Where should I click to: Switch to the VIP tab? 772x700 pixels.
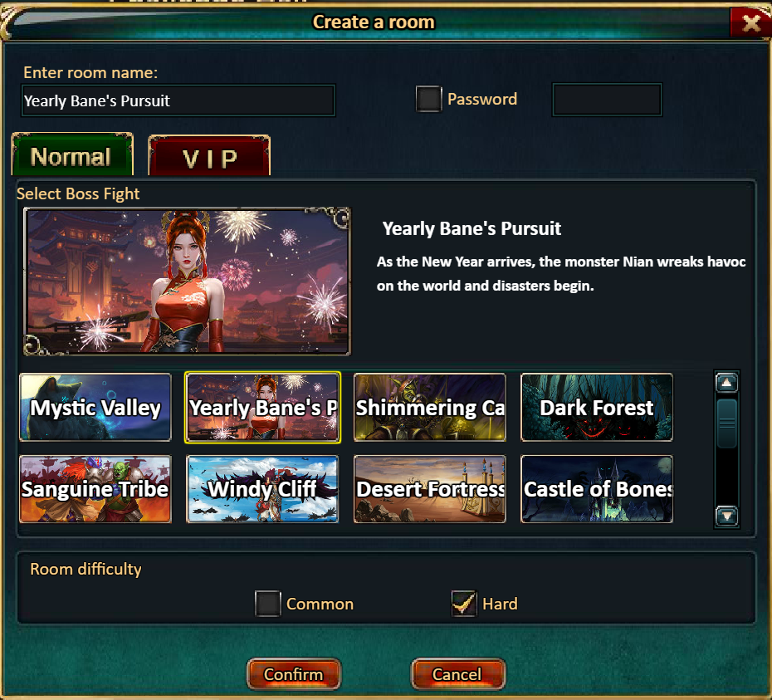209,156
